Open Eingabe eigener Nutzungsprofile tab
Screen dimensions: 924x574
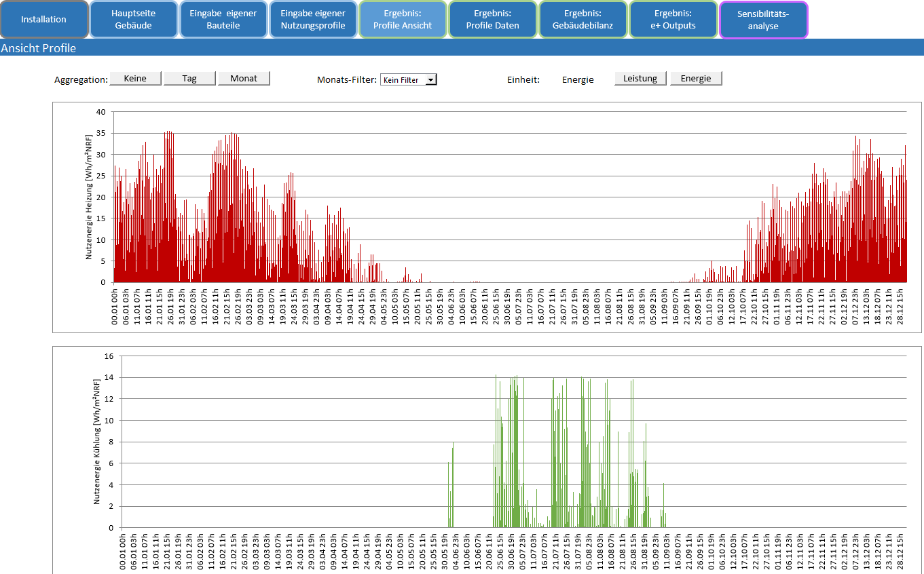click(x=313, y=20)
